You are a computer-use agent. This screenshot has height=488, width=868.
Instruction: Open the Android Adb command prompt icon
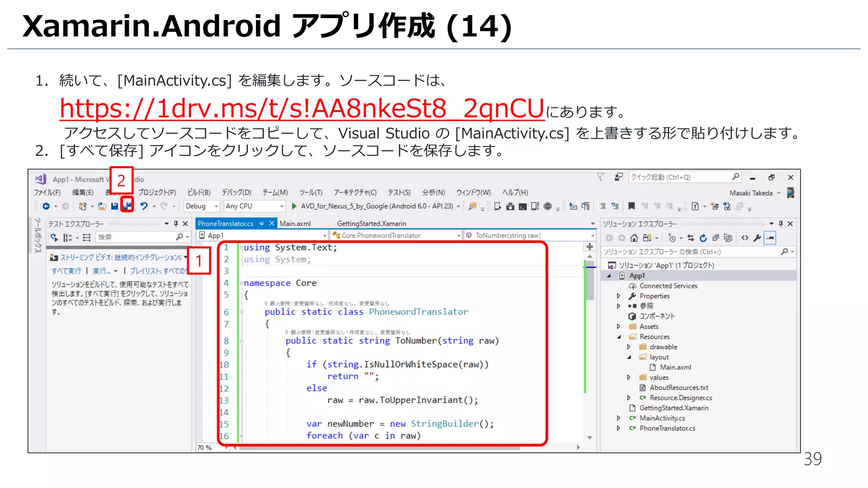coord(523,206)
